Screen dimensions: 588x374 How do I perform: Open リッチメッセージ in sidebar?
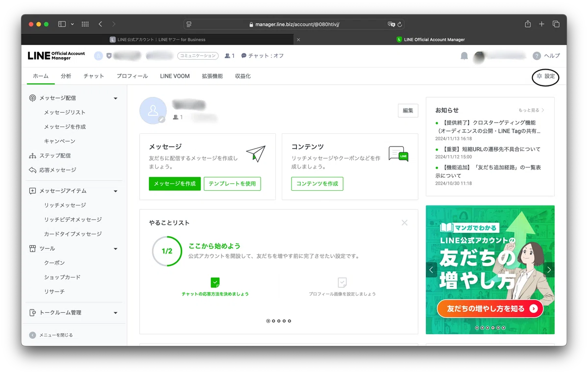click(65, 205)
